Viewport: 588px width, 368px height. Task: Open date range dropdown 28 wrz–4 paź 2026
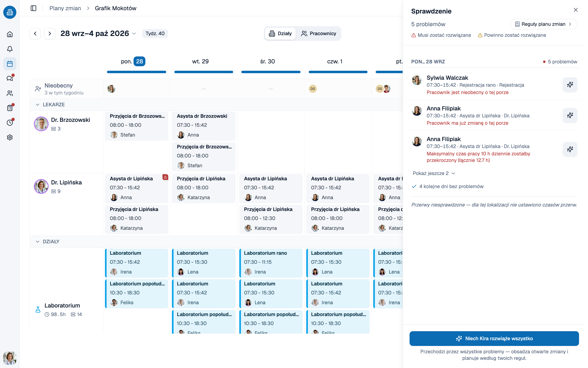point(98,33)
